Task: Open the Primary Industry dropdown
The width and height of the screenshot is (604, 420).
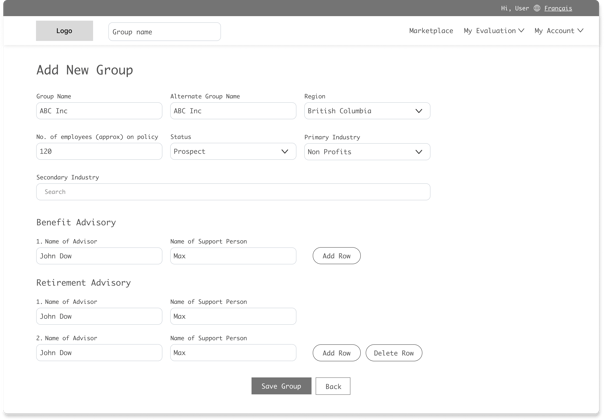Action: tap(367, 152)
